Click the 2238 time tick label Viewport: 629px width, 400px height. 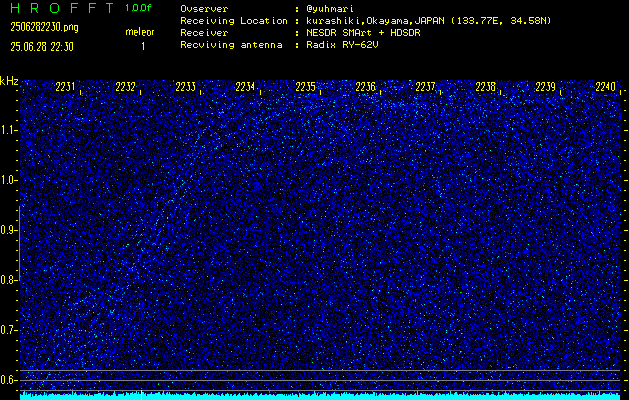coord(485,87)
